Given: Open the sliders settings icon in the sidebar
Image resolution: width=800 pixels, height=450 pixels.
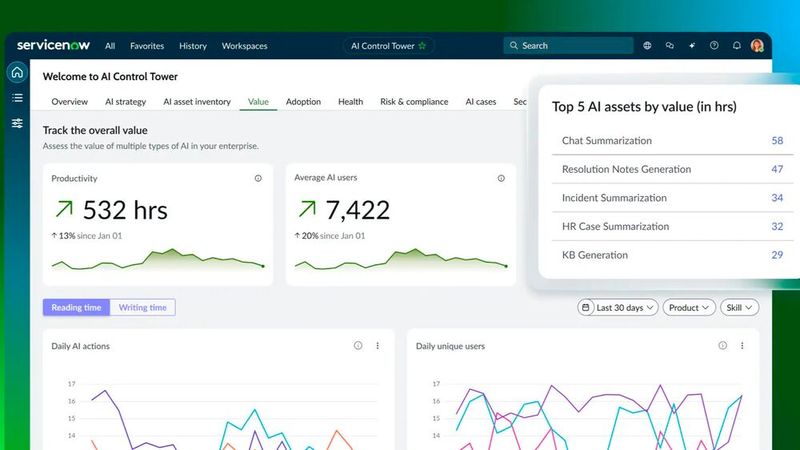Looking at the screenshot, I should pyautogui.click(x=17, y=123).
